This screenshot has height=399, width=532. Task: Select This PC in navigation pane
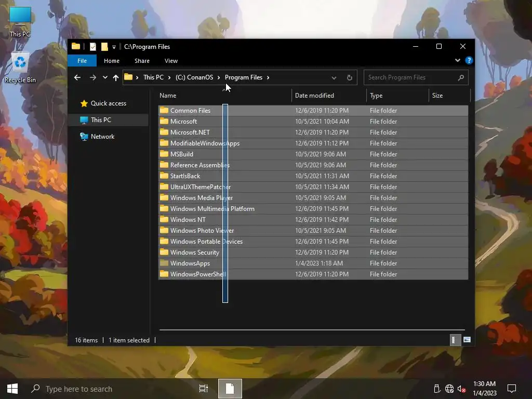coord(109,120)
